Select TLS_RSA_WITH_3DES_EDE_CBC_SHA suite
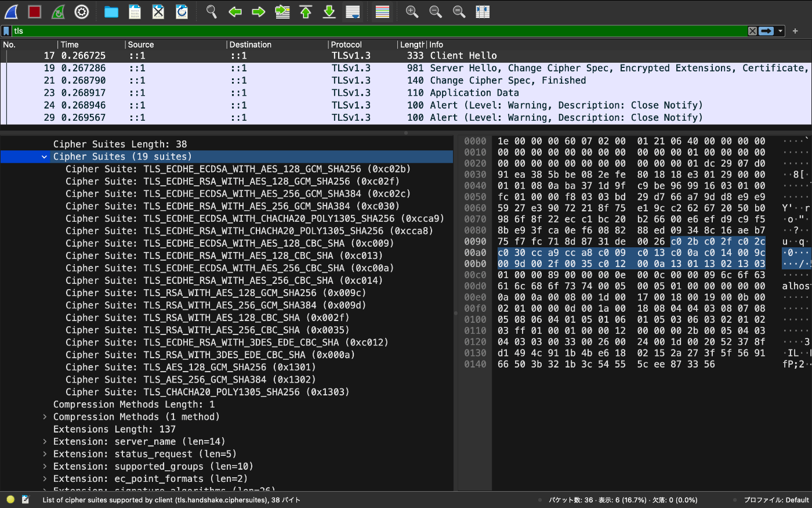812x508 pixels. pos(227,355)
